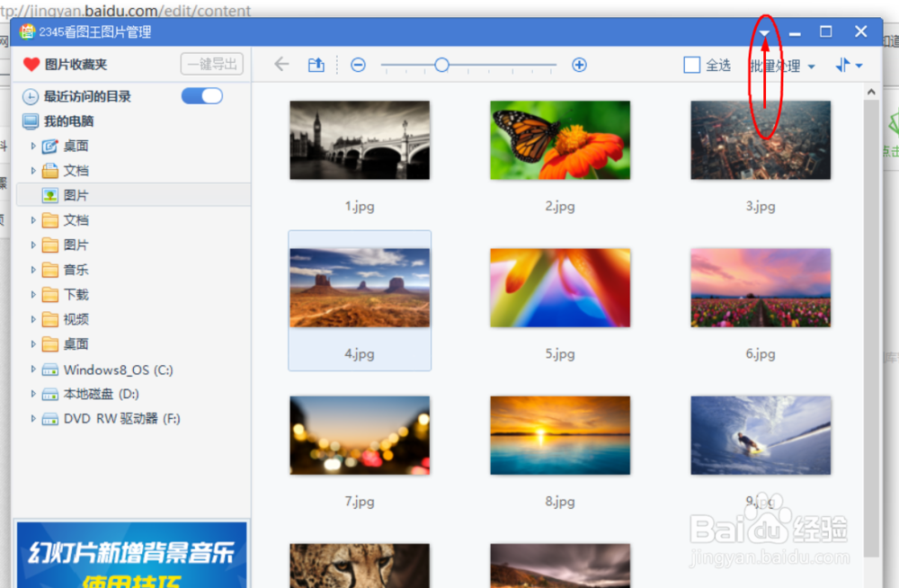Expand the first 桌面 tree node
This screenshot has height=588, width=899.
[x=33, y=146]
